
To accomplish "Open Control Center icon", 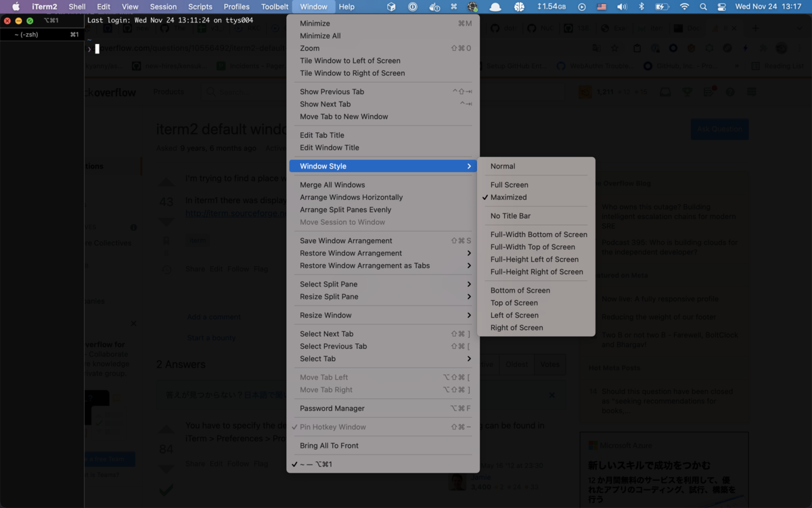I will point(721,7).
